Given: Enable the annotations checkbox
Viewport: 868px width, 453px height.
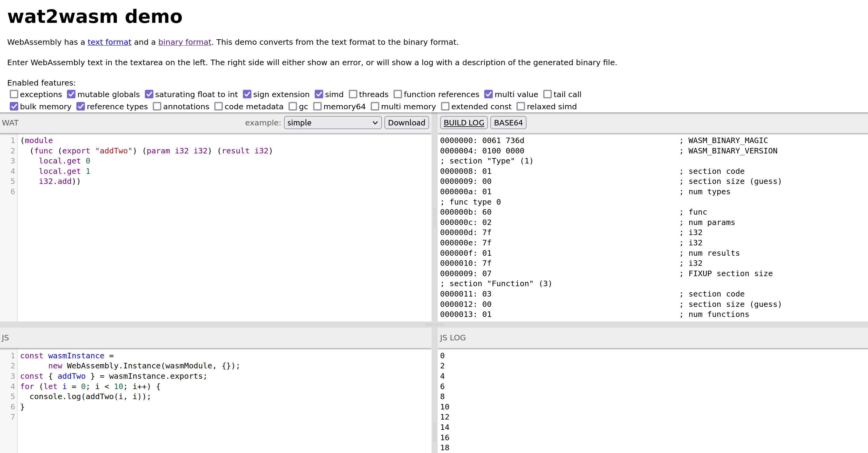Looking at the screenshot, I should 157,106.
